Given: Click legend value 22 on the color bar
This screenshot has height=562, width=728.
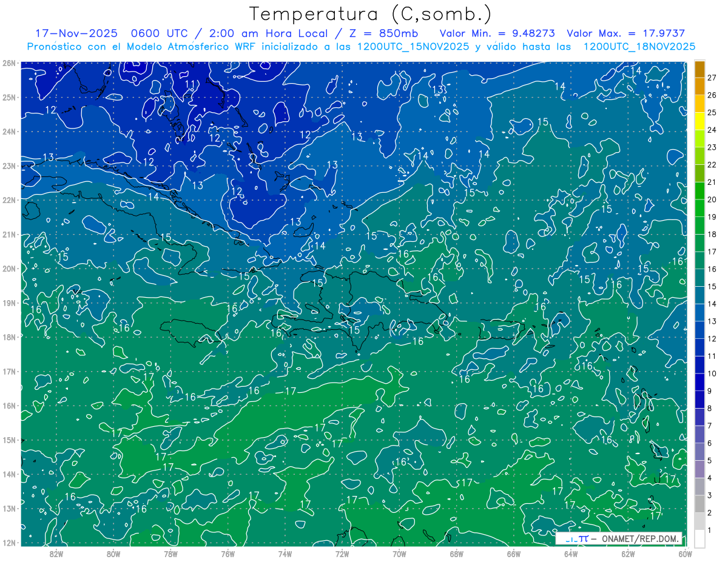Looking at the screenshot, I should [712, 165].
